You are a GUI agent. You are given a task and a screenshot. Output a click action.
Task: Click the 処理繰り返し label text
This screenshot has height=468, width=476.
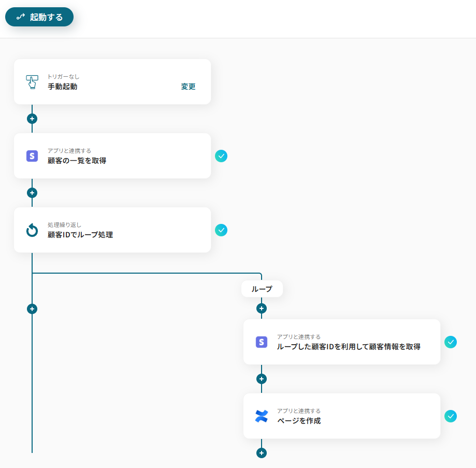(x=64, y=225)
